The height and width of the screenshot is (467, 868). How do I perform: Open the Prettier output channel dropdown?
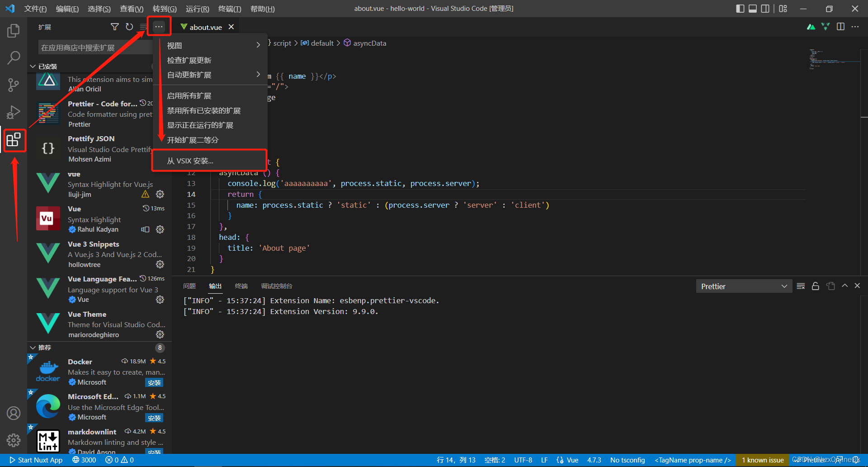tap(744, 286)
